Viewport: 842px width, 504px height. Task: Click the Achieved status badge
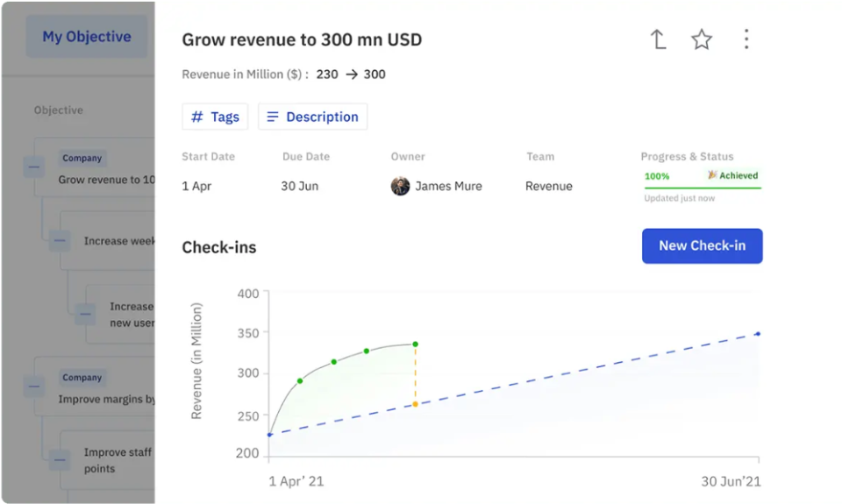(732, 175)
